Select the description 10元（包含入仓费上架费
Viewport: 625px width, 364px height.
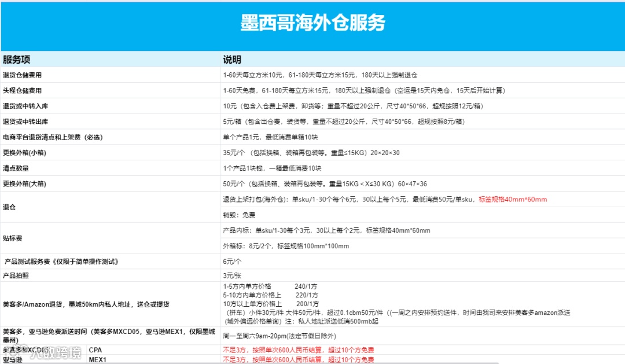353,106
